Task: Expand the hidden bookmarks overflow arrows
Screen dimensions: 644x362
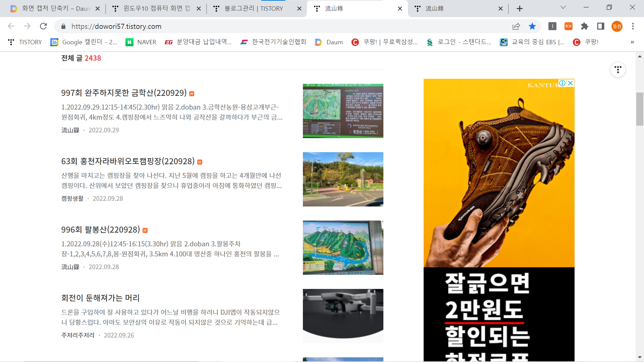Action: (632, 42)
